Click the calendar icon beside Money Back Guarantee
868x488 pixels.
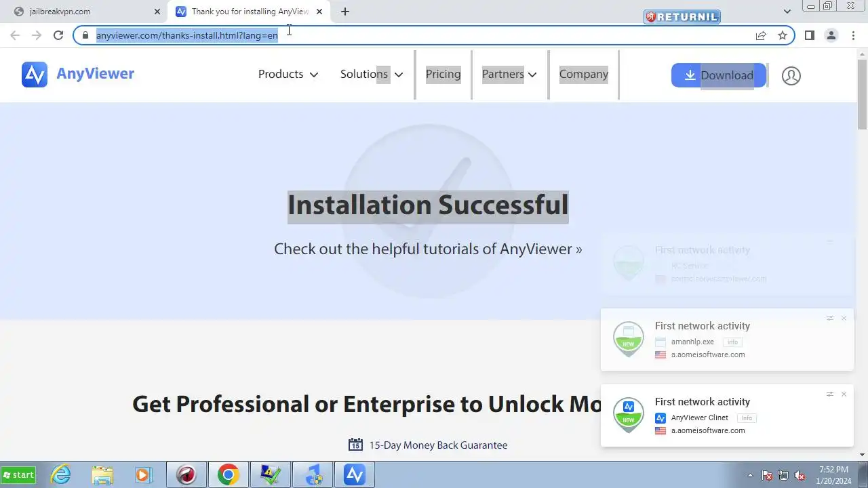[x=355, y=445]
